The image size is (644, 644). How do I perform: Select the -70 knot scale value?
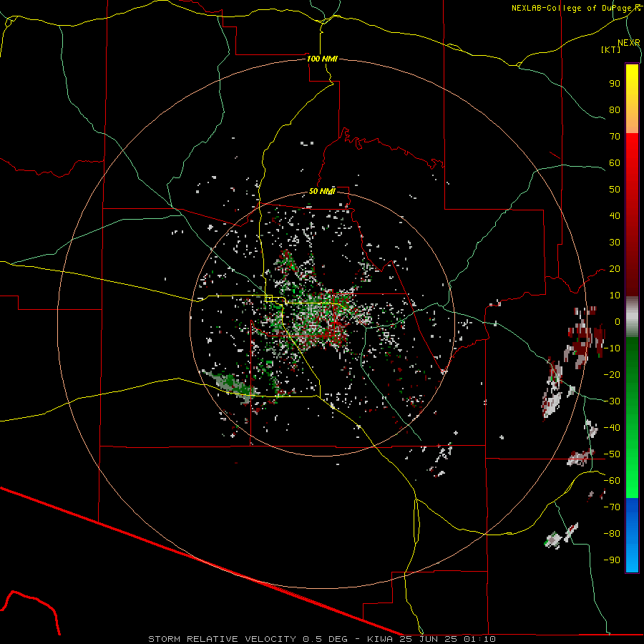pyautogui.click(x=612, y=507)
